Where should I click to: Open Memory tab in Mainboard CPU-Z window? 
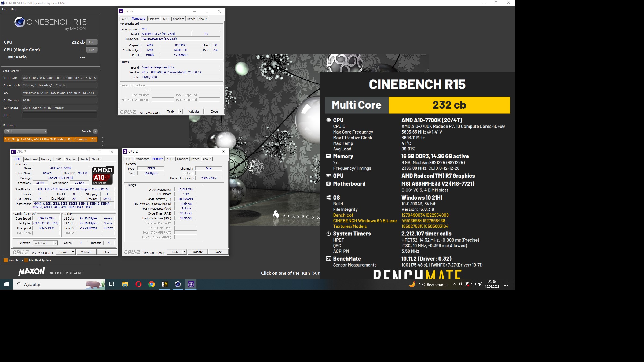(x=153, y=19)
